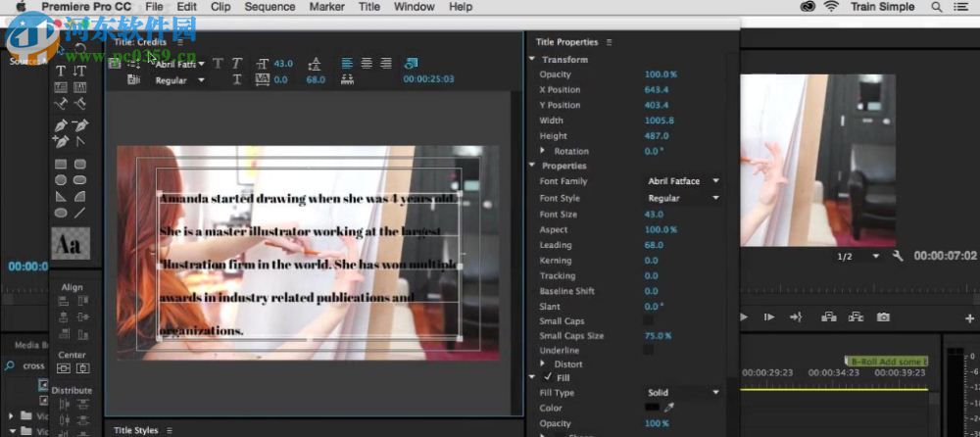Click the Lift button in monitor
Viewport: 980px width, 437px height.
tap(829, 316)
